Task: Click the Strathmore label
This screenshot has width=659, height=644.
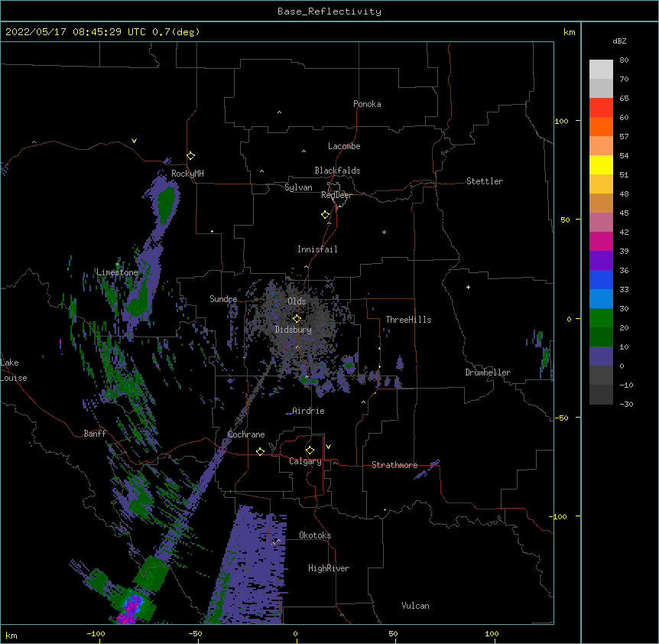Action: tap(394, 465)
